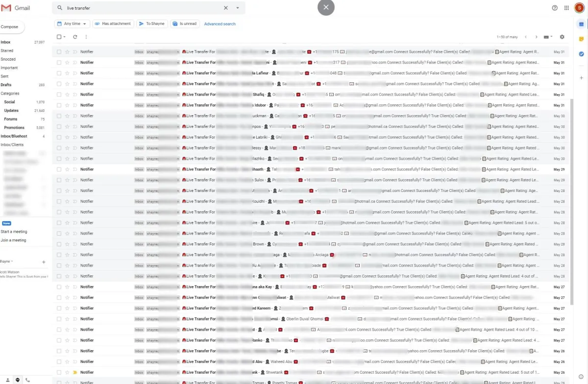
Task: Star the Shafiq live transfer email
Action: pyautogui.click(x=68, y=95)
